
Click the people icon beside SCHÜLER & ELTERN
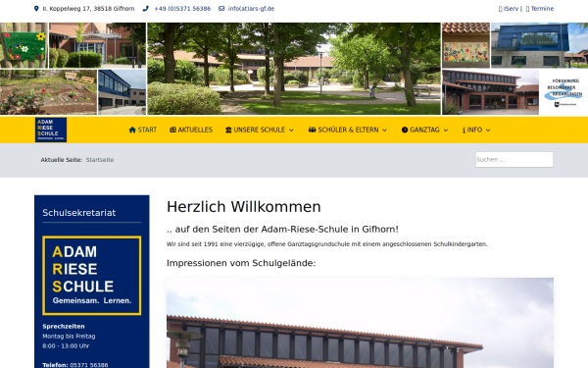[312, 130]
